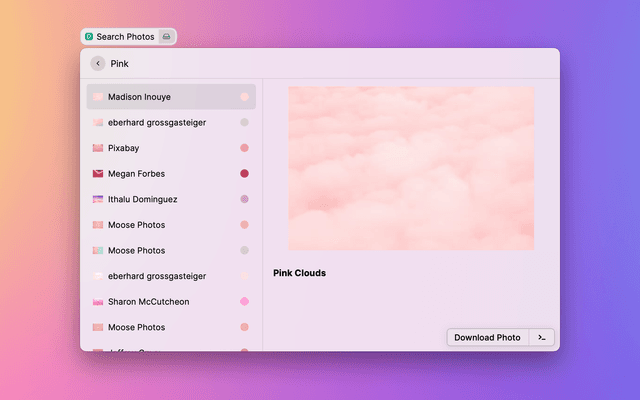This screenshot has height=400, width=640.
Task: Click the Pink Clouds title text
Action: [x=299, y=273]
